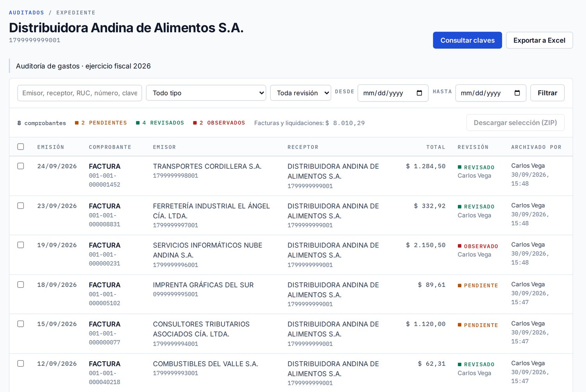Tick checkbox for Servicios Informáticos Nube Andina

tap(21, 245)
